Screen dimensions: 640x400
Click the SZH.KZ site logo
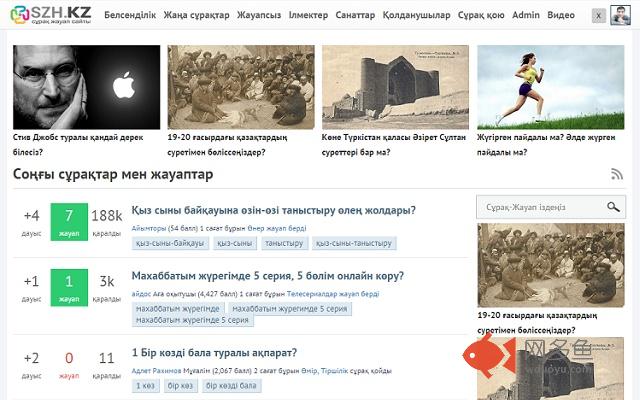pos(51,14)
